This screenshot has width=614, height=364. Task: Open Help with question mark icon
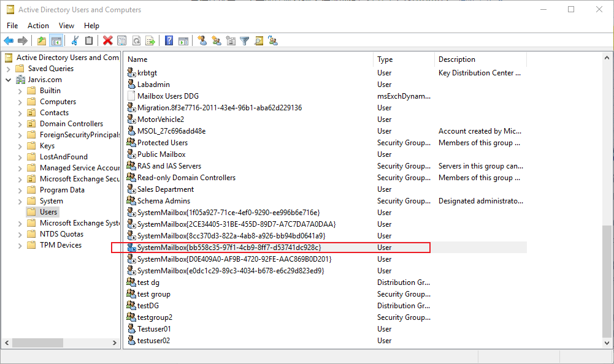point(169,40)
